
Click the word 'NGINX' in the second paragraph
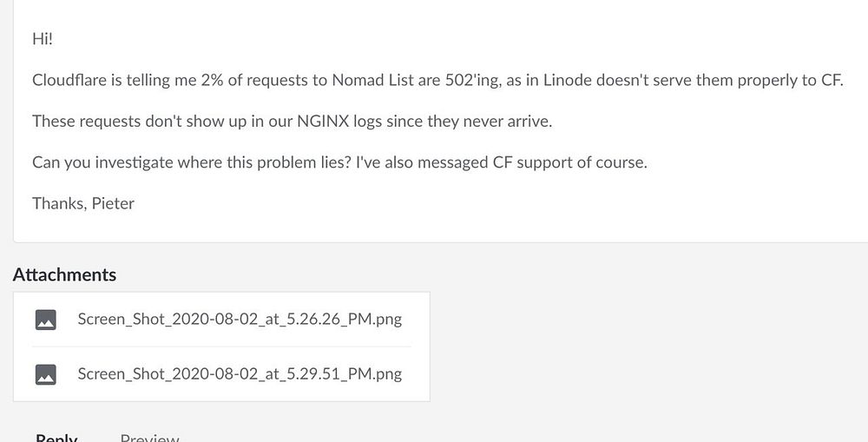click(319, 122)
